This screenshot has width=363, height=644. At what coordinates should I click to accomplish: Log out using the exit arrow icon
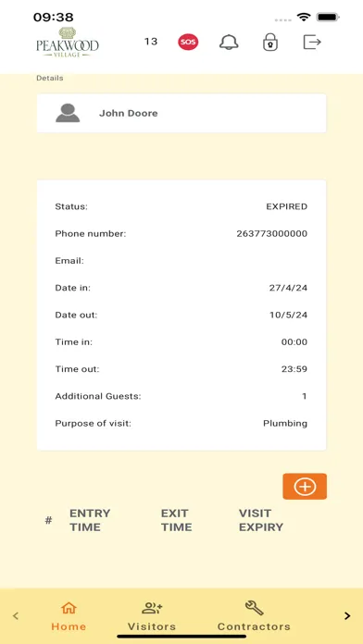pyautogui.click(x=312, y=42)
